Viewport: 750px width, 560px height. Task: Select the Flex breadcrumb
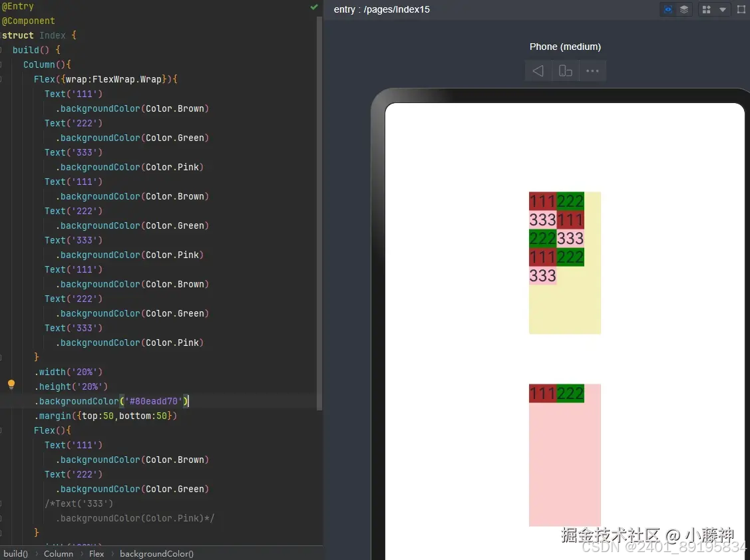(x=96, y=554)
